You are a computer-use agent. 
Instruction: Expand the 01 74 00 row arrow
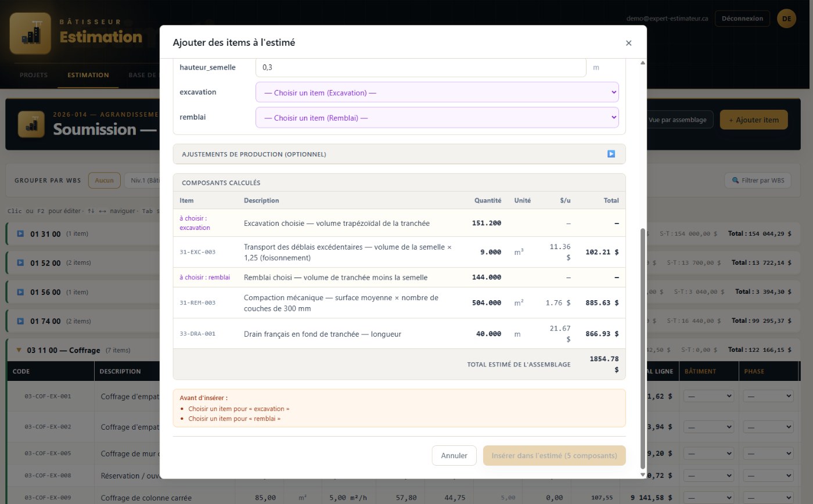coord(20,321)
